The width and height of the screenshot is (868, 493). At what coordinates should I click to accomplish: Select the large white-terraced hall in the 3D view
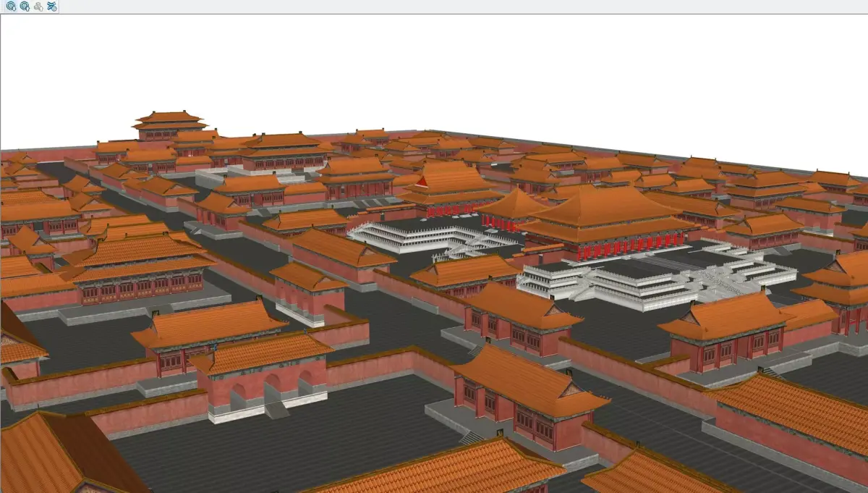[608, 223]
